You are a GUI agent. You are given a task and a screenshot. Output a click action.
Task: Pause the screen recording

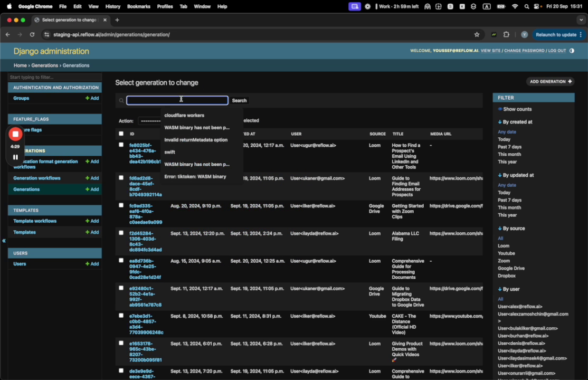pyautogui.click(x=15, y=157)
